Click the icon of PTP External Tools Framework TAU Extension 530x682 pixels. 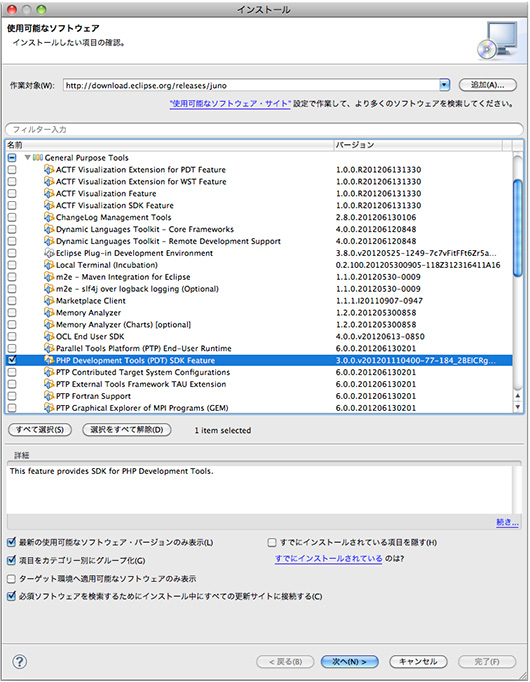pos(49,384)
